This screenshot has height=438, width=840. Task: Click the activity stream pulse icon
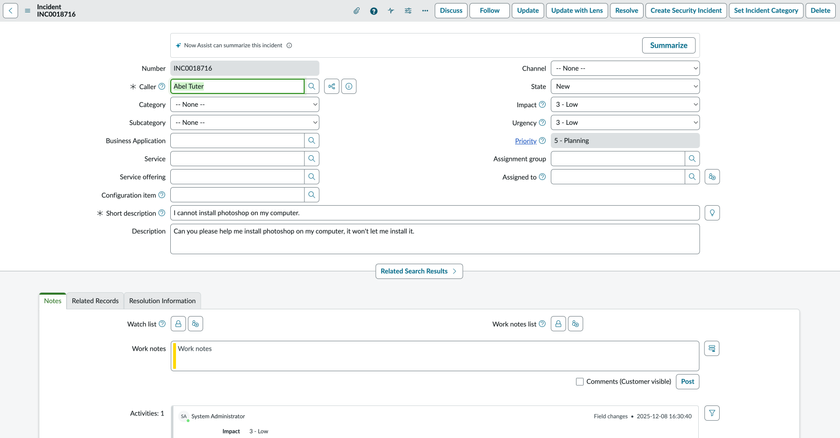[391, 11]
